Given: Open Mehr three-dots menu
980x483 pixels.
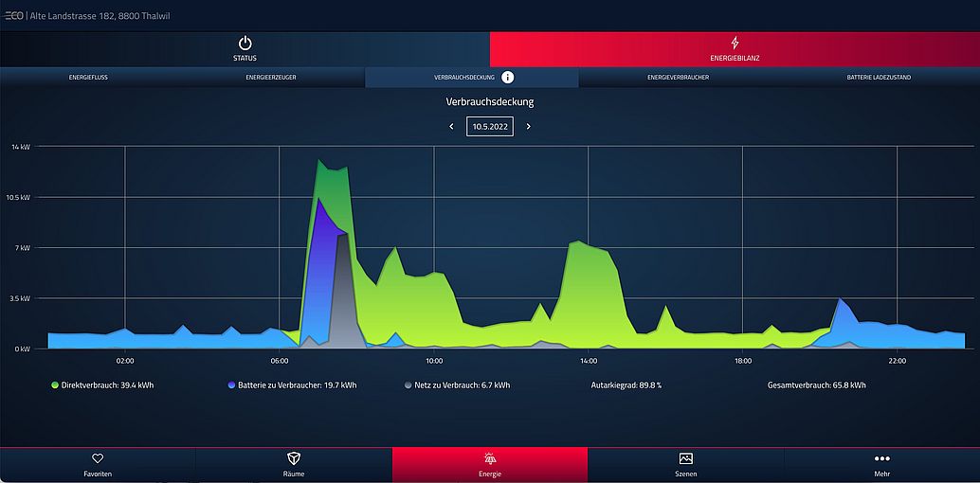Looking at the screenshot, I should [x=881, y=458].
